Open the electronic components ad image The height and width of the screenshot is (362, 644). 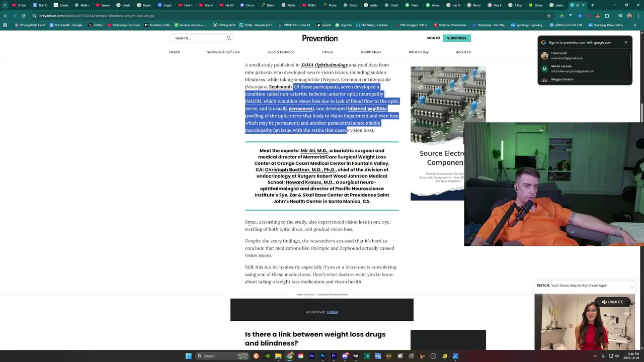click(448, 95)
